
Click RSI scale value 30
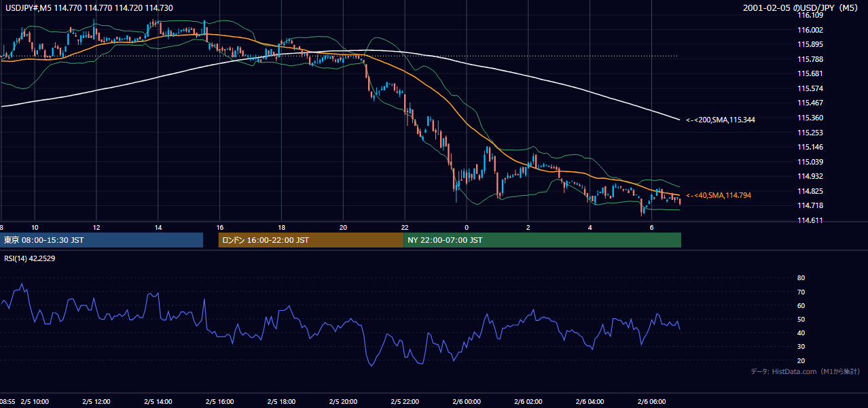[801, 347]
